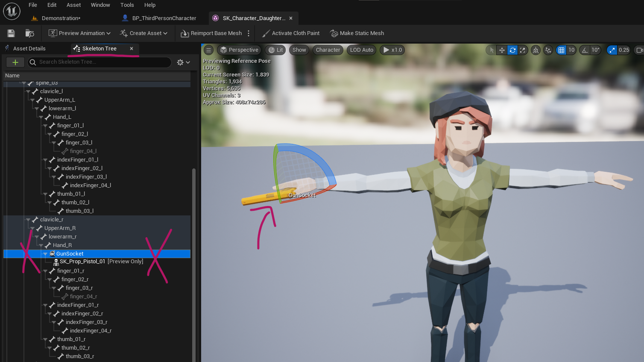Click the Save asset icon
Viewport: 644px width, 362px height.
[10, 33]
